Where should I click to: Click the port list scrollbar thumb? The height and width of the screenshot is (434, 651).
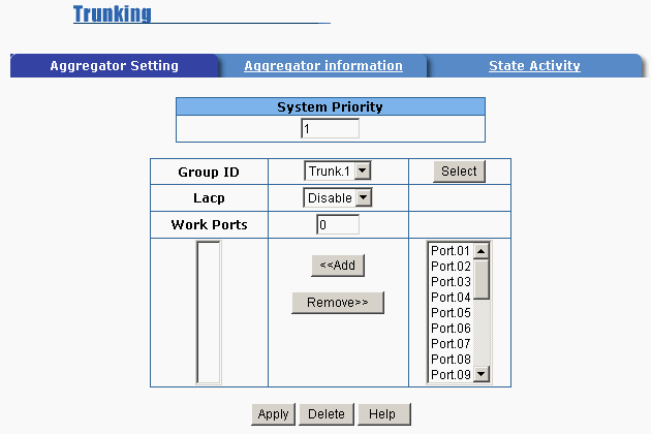coord(481,279)
